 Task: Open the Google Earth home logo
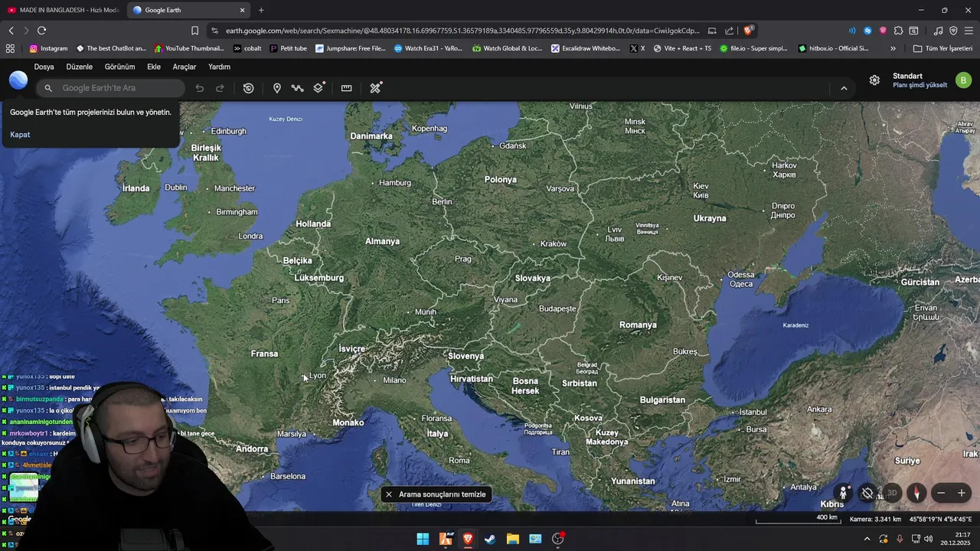coord(18,80)
